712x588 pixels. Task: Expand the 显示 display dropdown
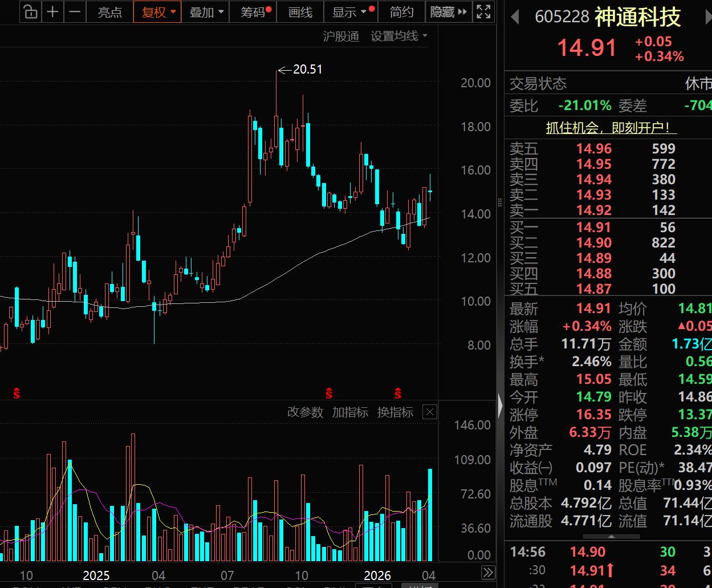coord(351,12)
